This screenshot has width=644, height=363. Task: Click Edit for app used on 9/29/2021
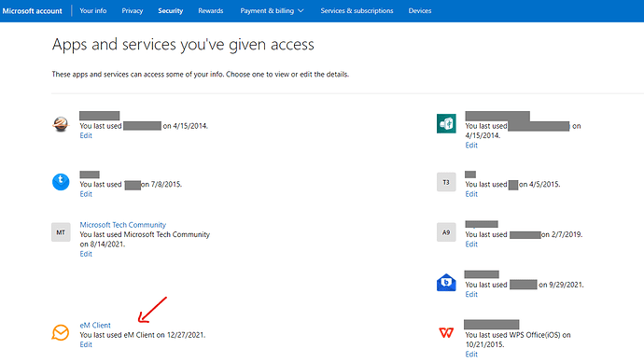(471, 294)
